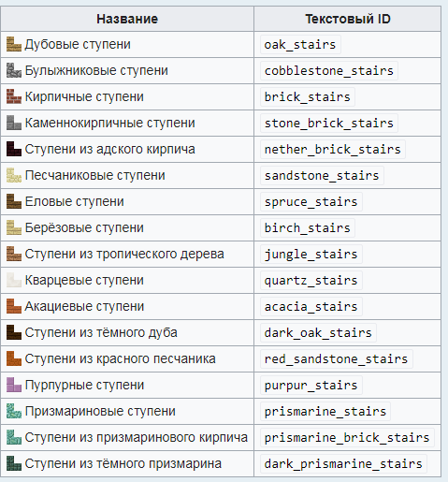Select the red brick stairs icon
The width and height of the screenshot is (448, 482).
(x=14, y=96)
